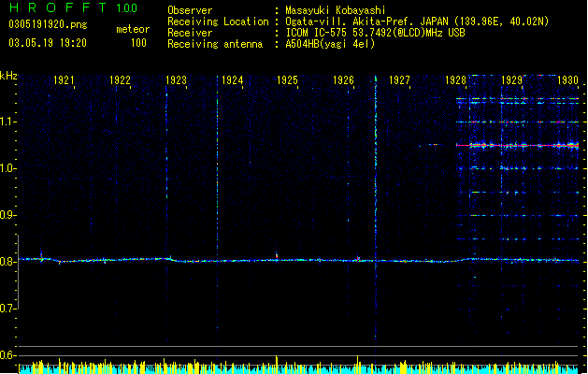This screenshot has width=588, height=374.
Task: Click the HROFFT 1.00 title text
Action: point(73,7)
